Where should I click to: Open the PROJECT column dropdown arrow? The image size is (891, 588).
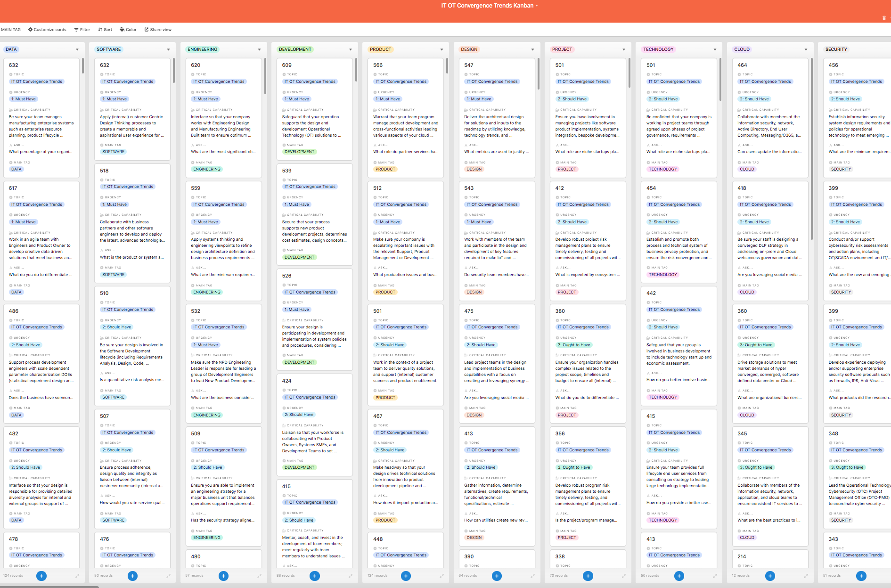[x=624, y=49]
